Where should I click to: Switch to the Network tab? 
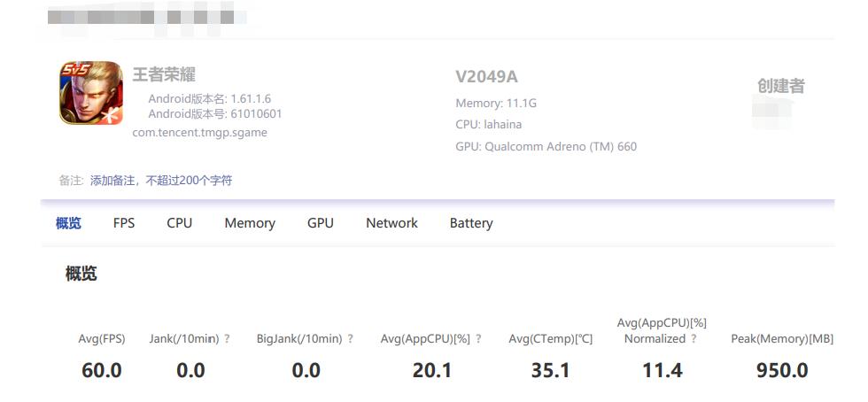(391, 223)
